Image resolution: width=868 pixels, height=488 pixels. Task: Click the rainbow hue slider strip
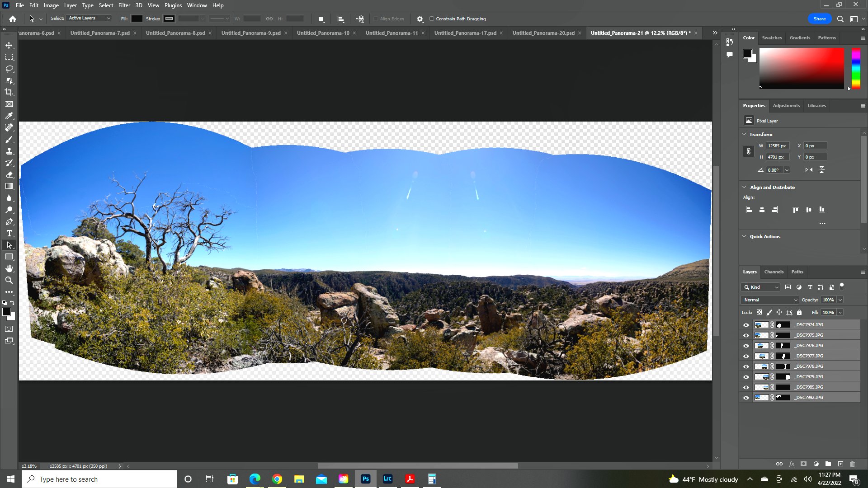[856, 69]
